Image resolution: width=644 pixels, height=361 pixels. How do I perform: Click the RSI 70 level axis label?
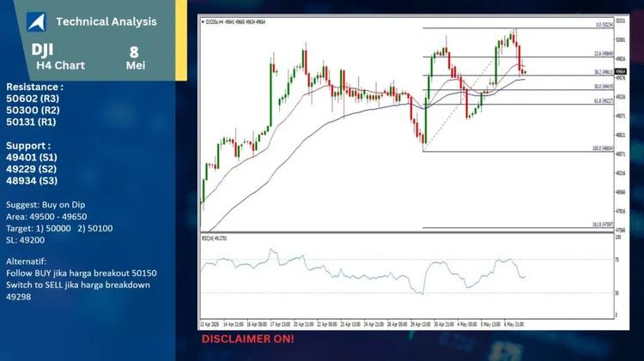click(617, 260)
